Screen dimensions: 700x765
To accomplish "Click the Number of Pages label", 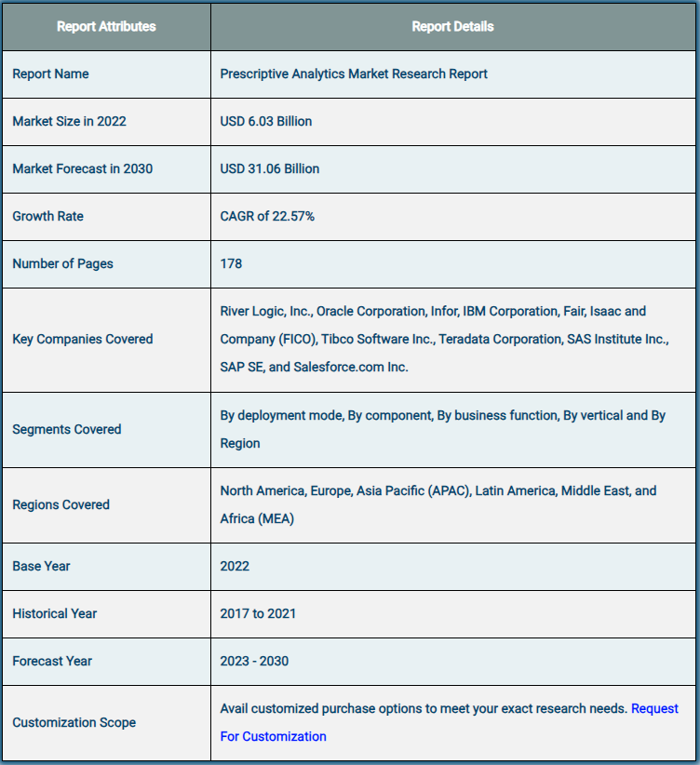I will point(63,263).
